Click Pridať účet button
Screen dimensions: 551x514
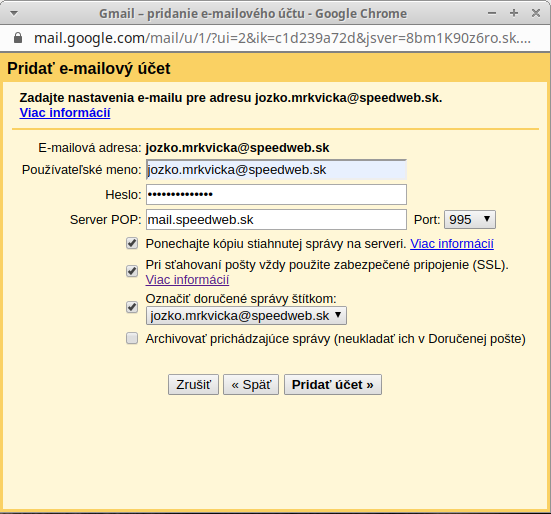pyautogui.click(x=333, y=384)
